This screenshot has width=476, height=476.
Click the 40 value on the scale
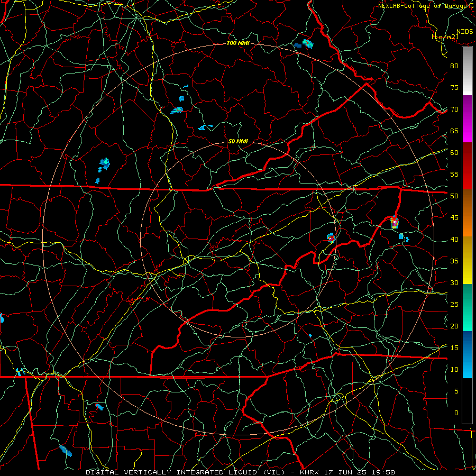coord(454,240)
